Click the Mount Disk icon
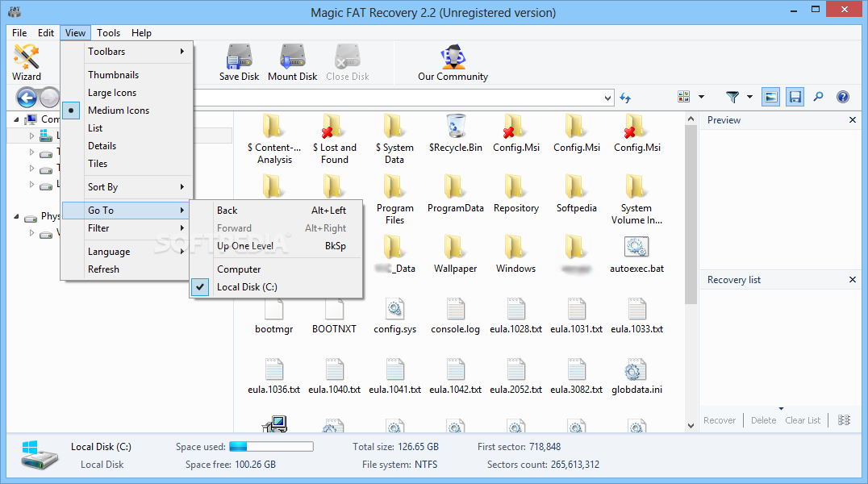This screenshot has width=868, height=484. [x=292, y=62]
